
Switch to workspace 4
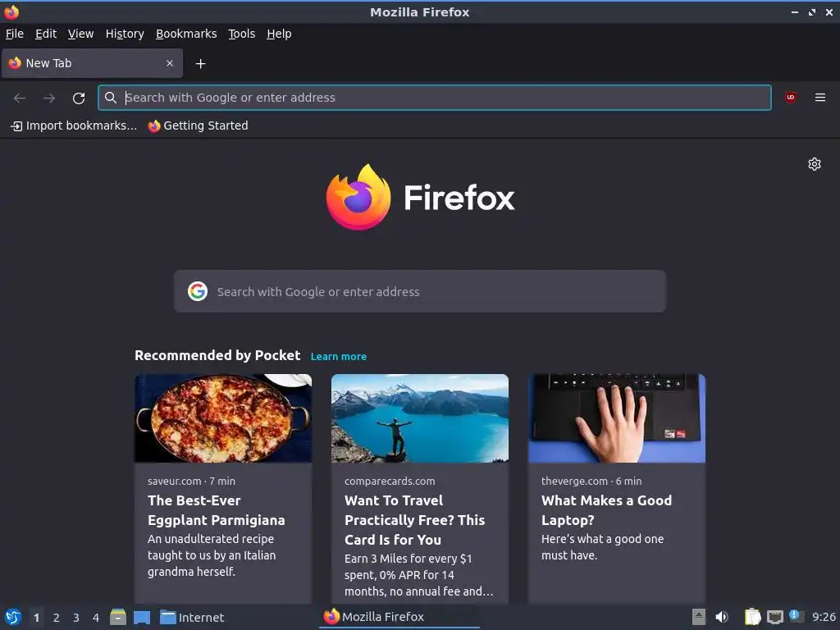click(x=96, y=618)
